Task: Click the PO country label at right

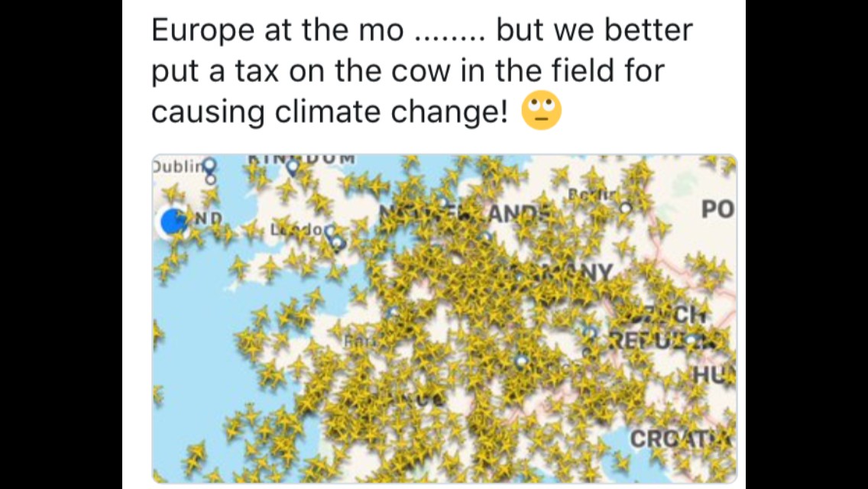Action: pos(718,209)
